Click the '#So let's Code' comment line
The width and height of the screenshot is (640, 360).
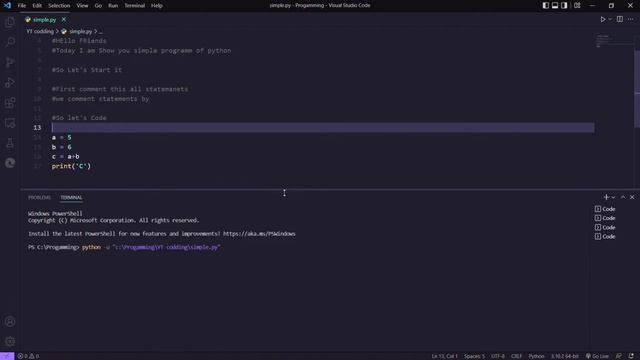79,118
